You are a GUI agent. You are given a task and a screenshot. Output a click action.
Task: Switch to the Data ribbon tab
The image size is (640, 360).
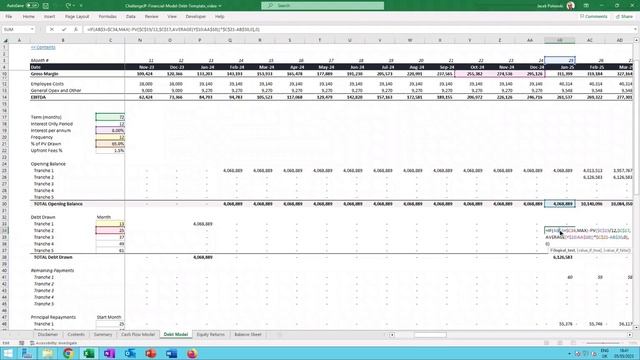click(131, 17)
